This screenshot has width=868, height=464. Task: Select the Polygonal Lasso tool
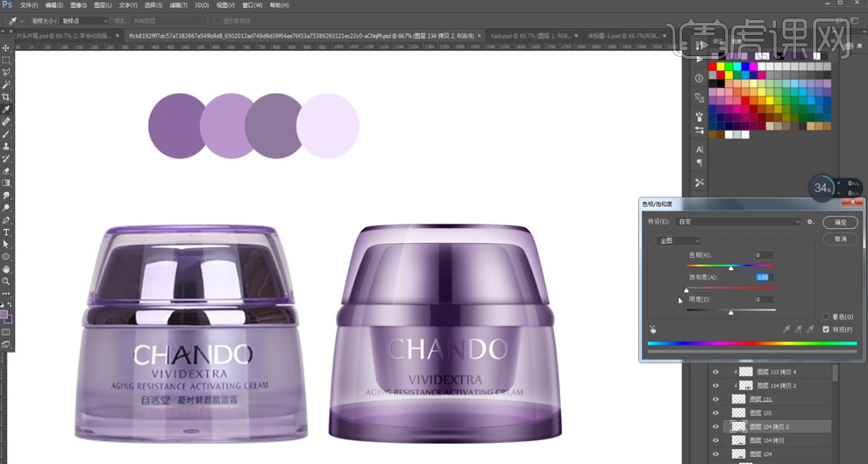[6, 73]
